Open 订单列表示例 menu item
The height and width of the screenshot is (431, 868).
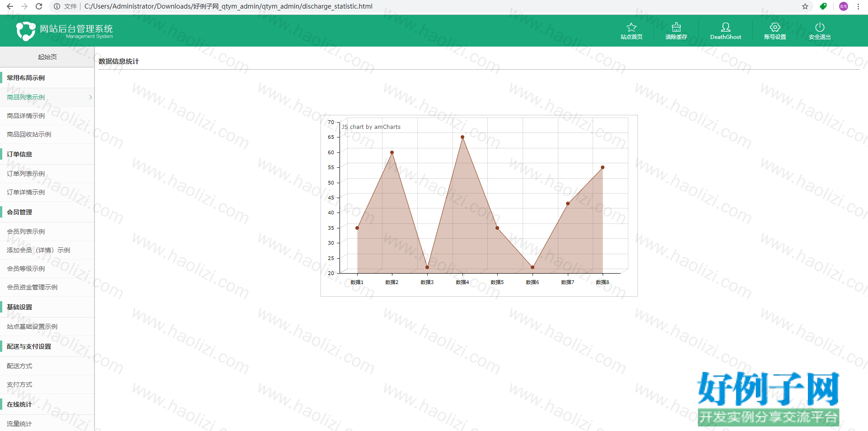(x=47, y=174)
